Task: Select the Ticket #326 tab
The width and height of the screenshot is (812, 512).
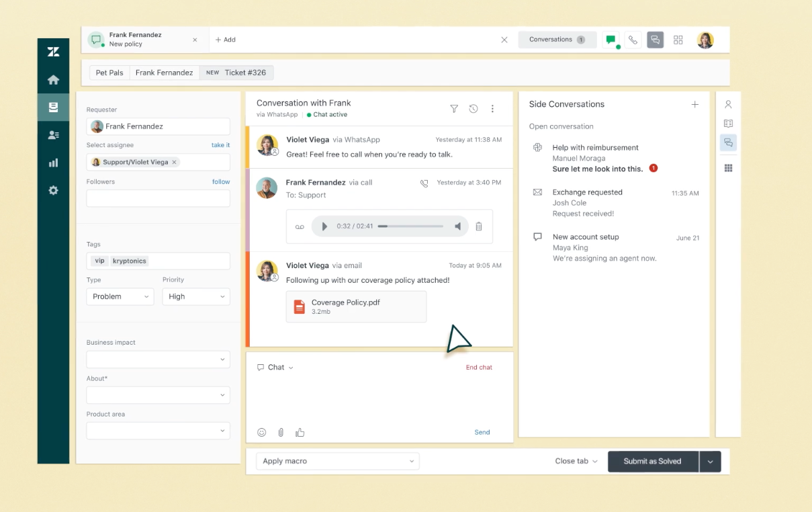Action: (x=236, y=73)
